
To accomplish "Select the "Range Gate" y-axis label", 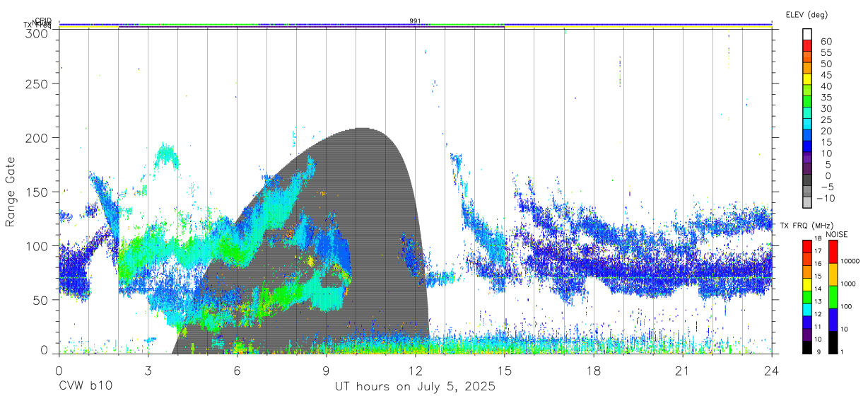I will pyautogui.click(x=11, y=192).
